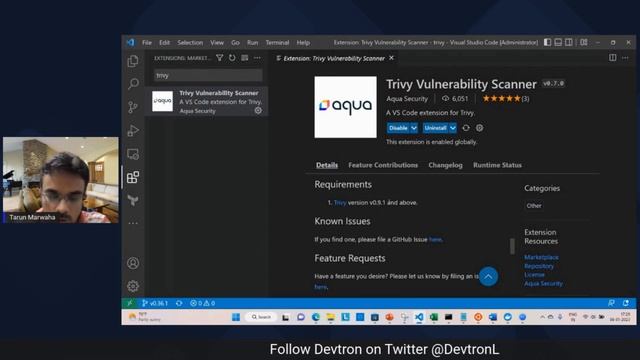Open Run and Debug view
This screenshot has width=640, height=360.
click(x=133, y=131)
